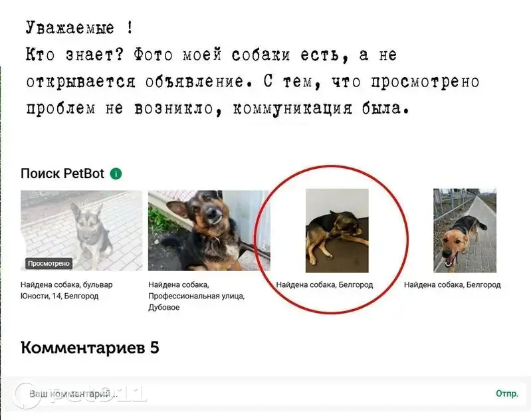Viewport: 531px width, 420px height.
Task: Open the photo of the dog on the sidewalk
Action: point(465,231)
